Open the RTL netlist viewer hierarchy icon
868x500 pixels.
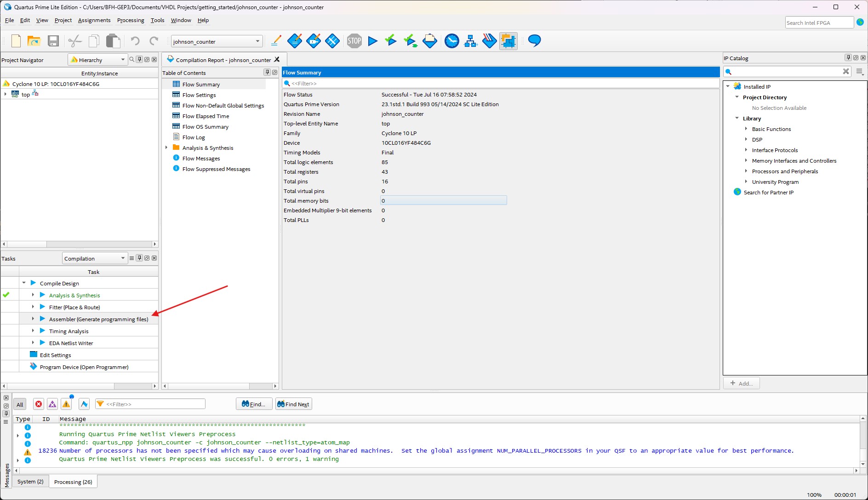(x=471, y=41)
